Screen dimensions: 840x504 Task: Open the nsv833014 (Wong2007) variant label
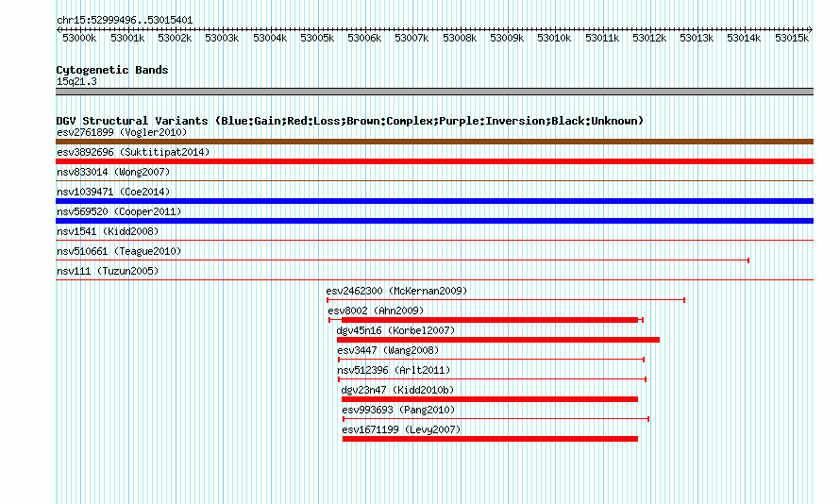113,172
